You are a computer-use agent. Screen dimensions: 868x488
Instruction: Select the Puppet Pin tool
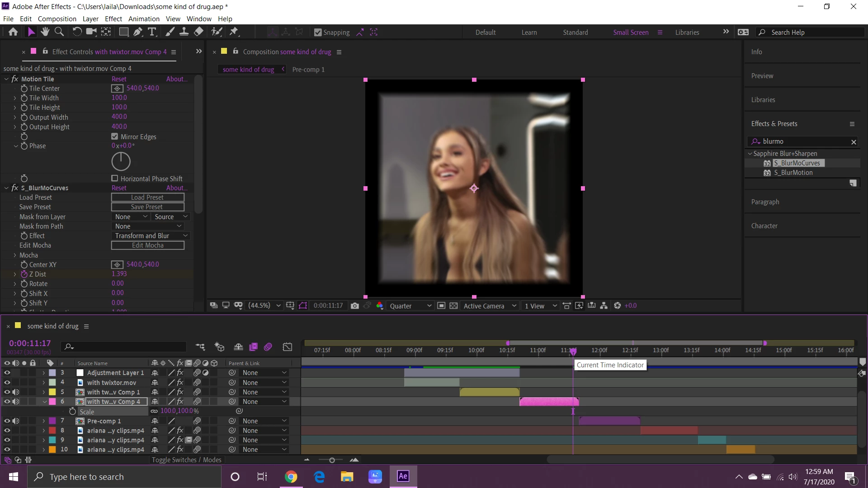point(234,32)
